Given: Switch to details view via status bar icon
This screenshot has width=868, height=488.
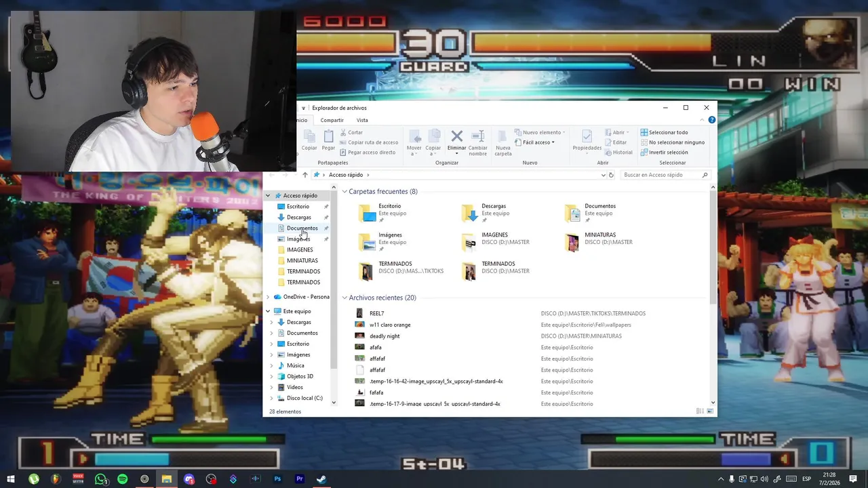Looking at the screenshot, I should [700, 411].
